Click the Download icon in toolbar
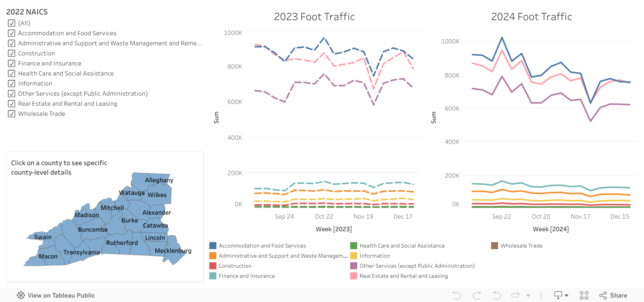 pyautogui.click(x=558, y=295)
